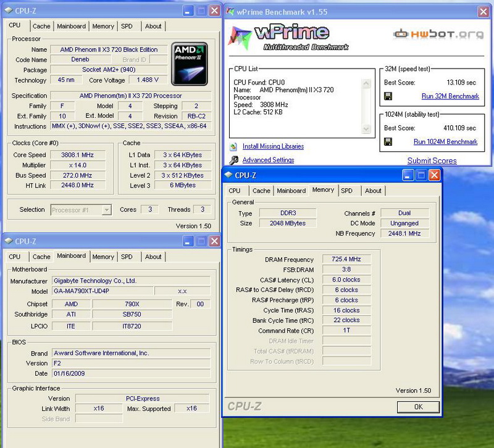Screen dimensions: 494x448
Task: Click the BIOS Version field F2
Action: [131, 363]
